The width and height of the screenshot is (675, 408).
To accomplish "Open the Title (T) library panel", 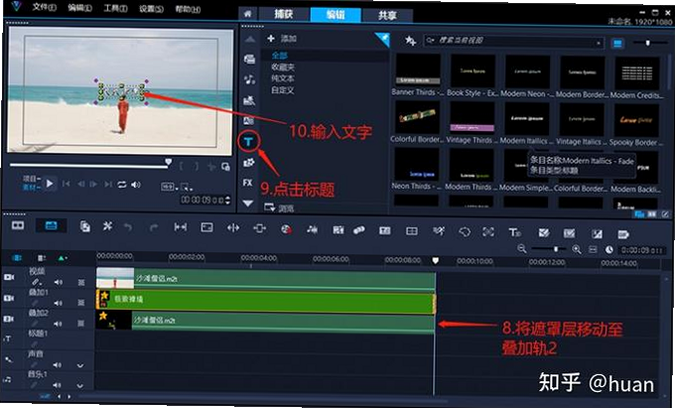I will [x=248, y=141].
